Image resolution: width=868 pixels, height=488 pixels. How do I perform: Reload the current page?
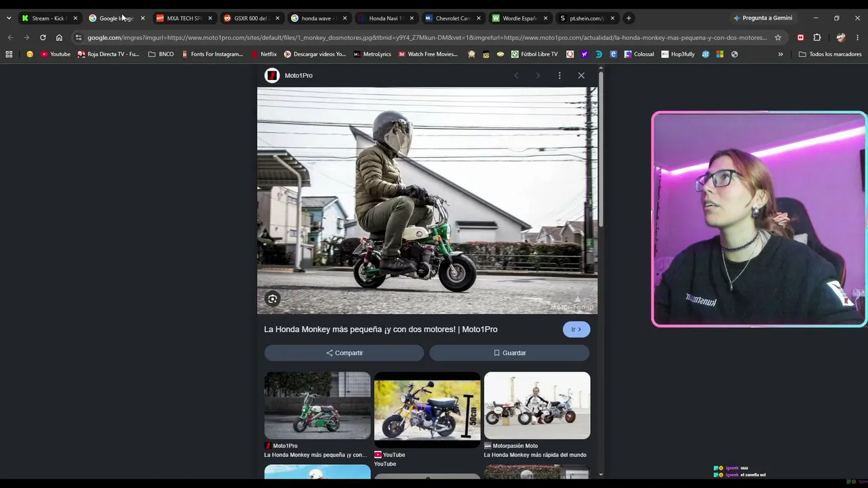click(x=43, y=37)
